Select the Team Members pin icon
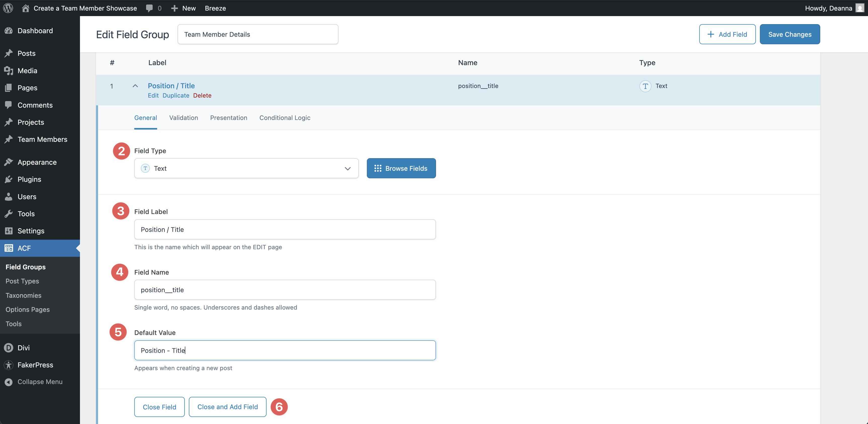 (9, 139)
